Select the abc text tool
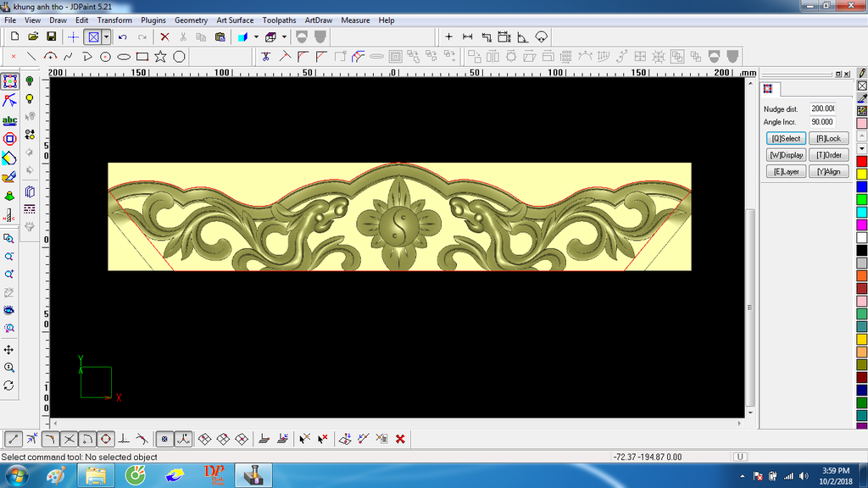 tap(10, 120)
